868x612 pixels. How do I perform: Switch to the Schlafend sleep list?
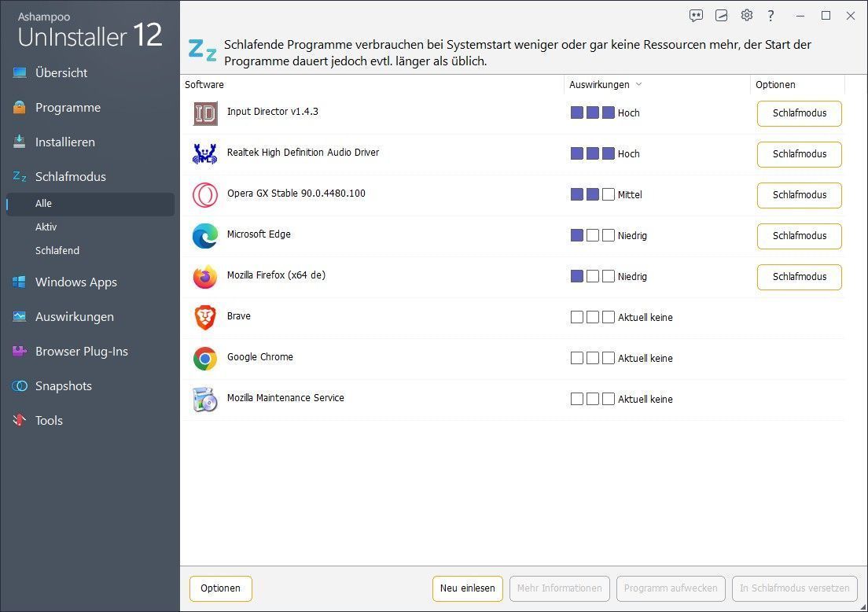[x=57, y=251]
